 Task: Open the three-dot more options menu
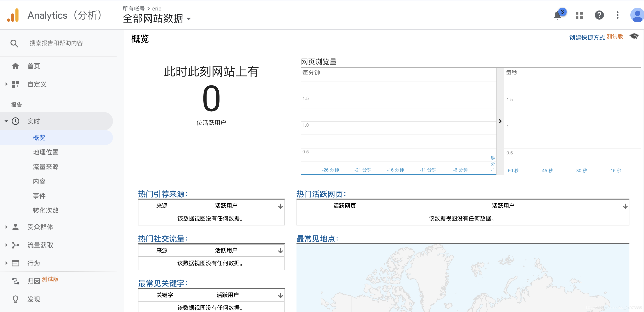(617, 15)
